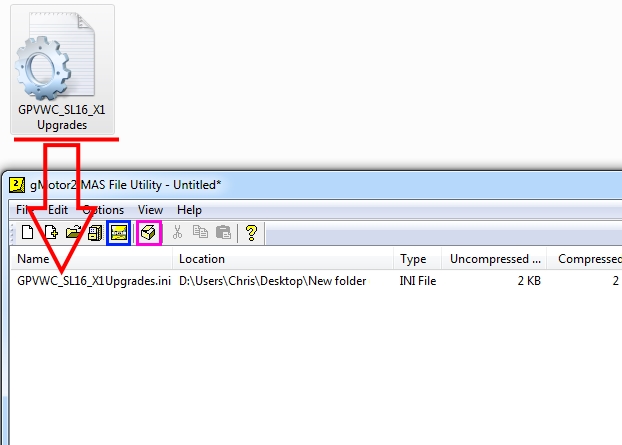Sort by the Compressed column header

pyautogui.click(x=584, y=259)
